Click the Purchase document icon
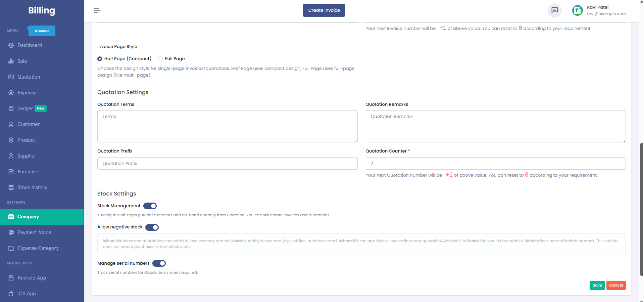644x302 pixels. point(11,172)
